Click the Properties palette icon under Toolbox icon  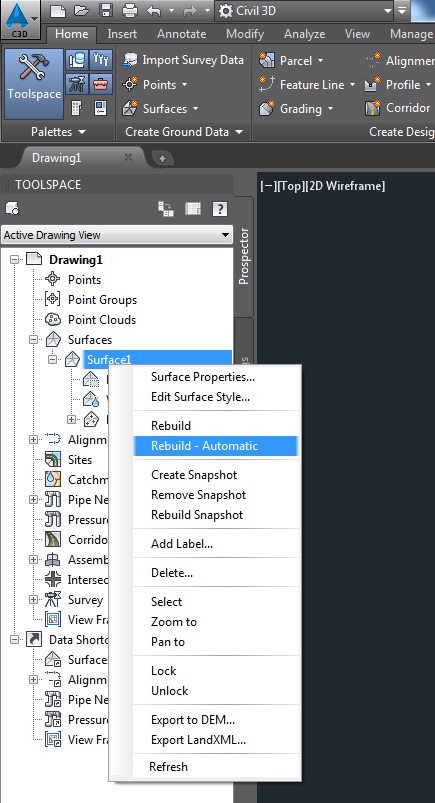[x=100, y=108]
